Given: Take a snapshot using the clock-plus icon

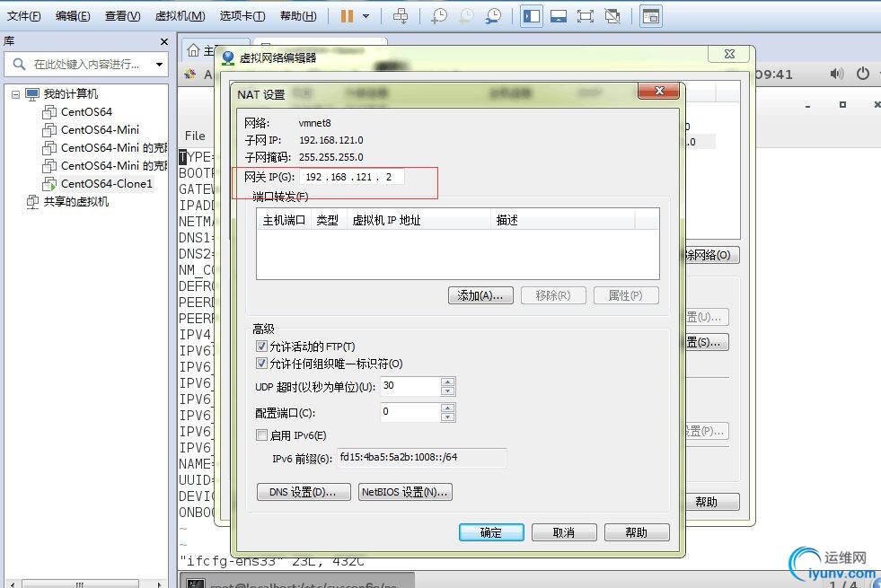Looking at the screenshot, I should (439, 16).
